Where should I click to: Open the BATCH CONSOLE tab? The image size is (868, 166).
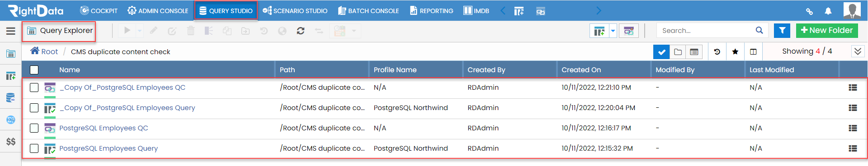pos(368,11)
